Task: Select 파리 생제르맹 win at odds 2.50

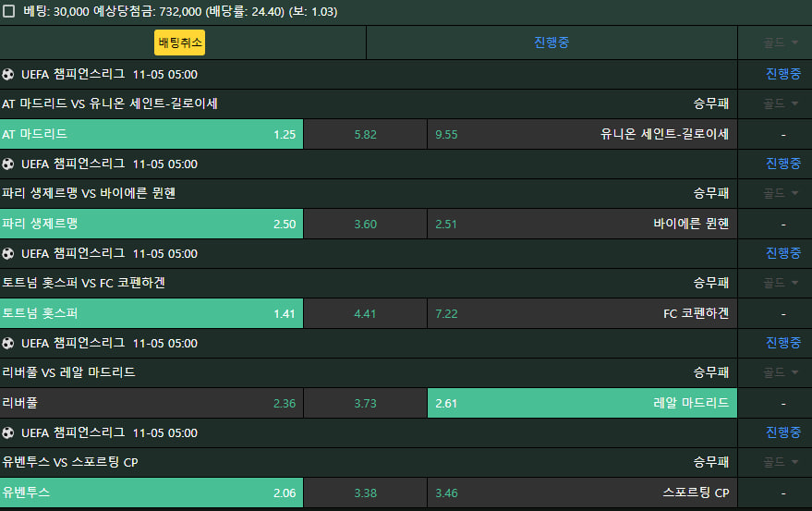Action: (x=151, y=224)
